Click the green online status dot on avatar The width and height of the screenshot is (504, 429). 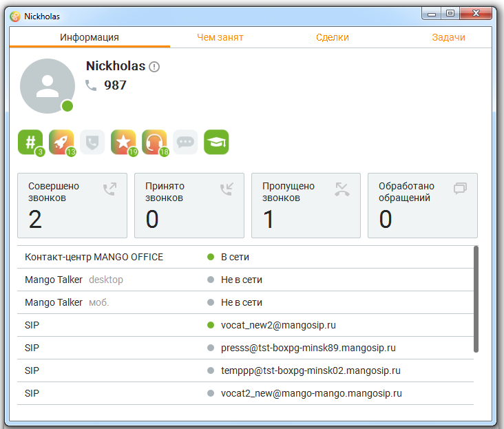coord(67,106)
